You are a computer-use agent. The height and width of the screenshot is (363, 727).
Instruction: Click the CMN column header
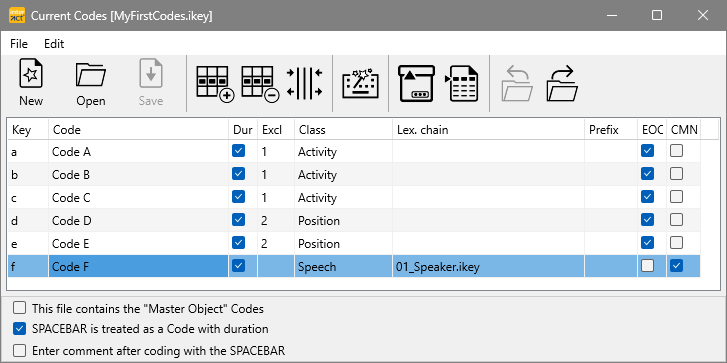(684, 130)
